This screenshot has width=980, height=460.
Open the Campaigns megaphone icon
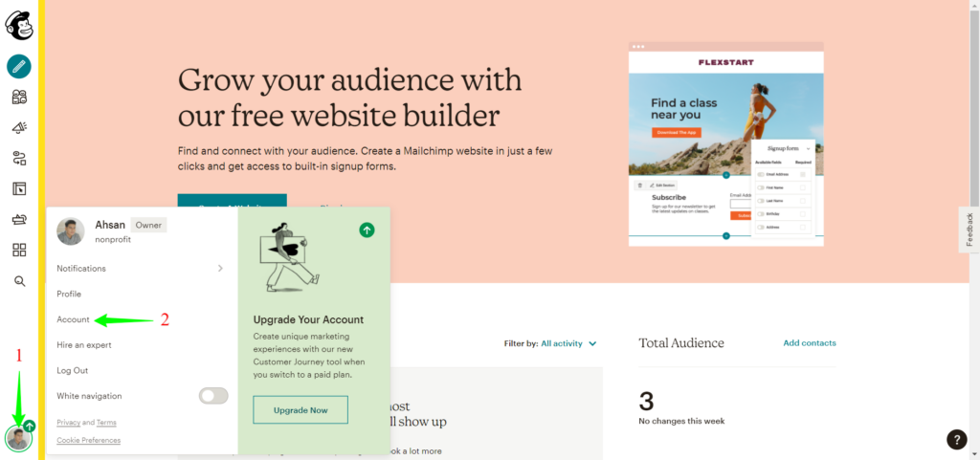[19, 127]
